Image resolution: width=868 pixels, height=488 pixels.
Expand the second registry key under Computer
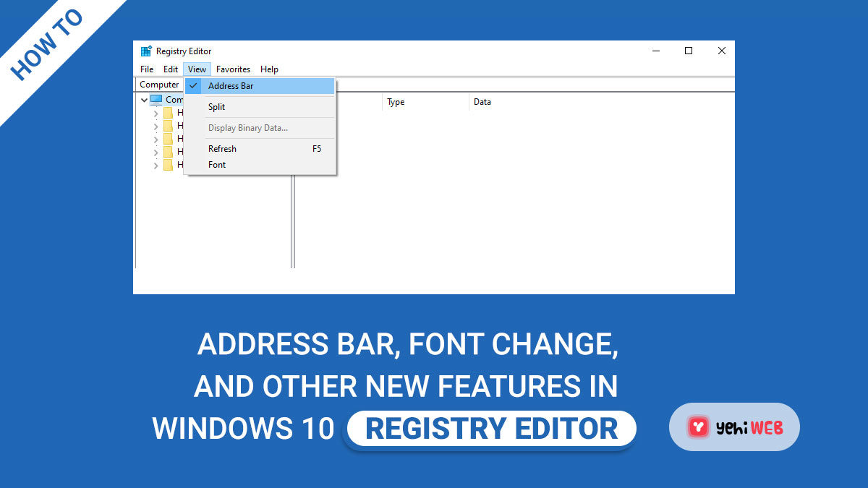pyautogui.click(x=156, y=126)
